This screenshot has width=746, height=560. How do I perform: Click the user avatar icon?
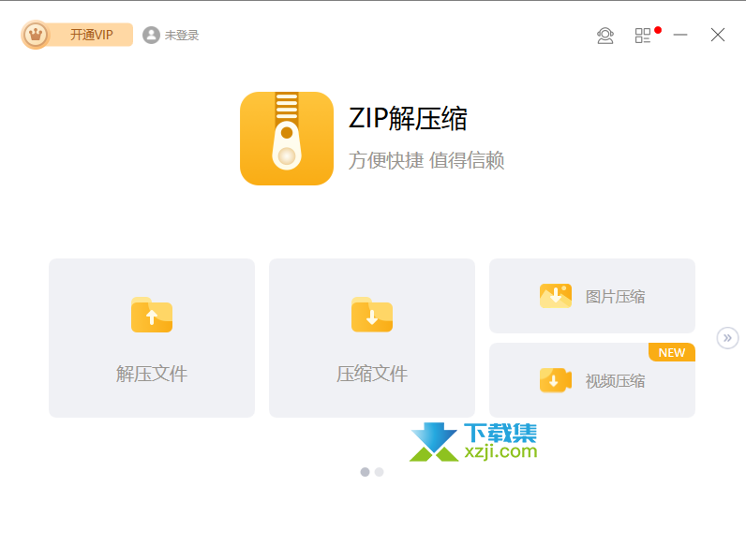click(151, 36)
